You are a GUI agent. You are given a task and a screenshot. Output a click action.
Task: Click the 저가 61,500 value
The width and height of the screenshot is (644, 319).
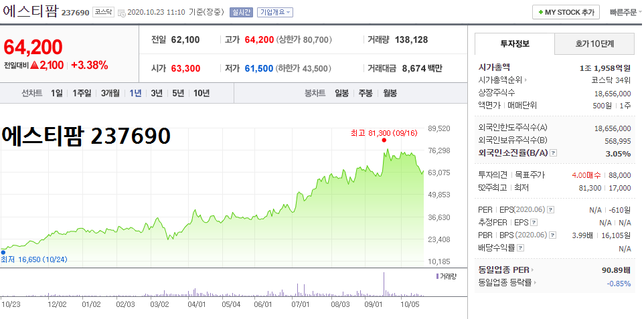coord(259,68)
